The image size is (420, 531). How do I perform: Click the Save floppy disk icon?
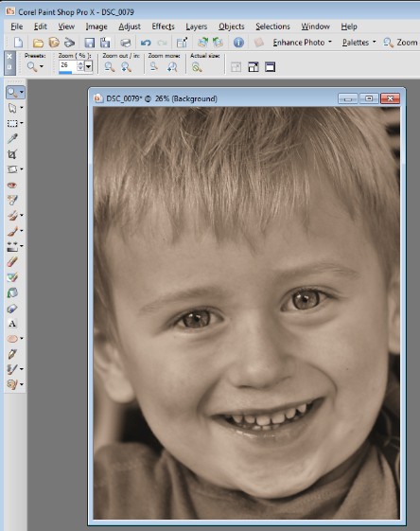coord(89,43)
